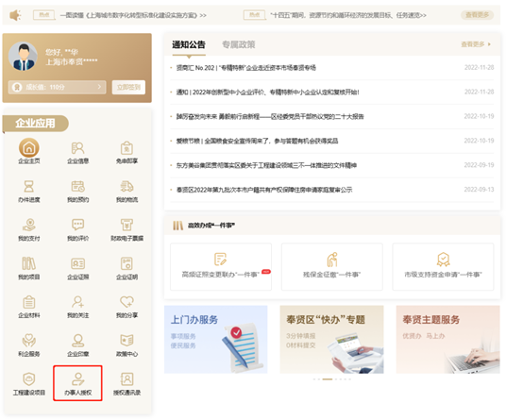
Task: Open the 我的物流 truck icon
Action: tap(127, 186)
